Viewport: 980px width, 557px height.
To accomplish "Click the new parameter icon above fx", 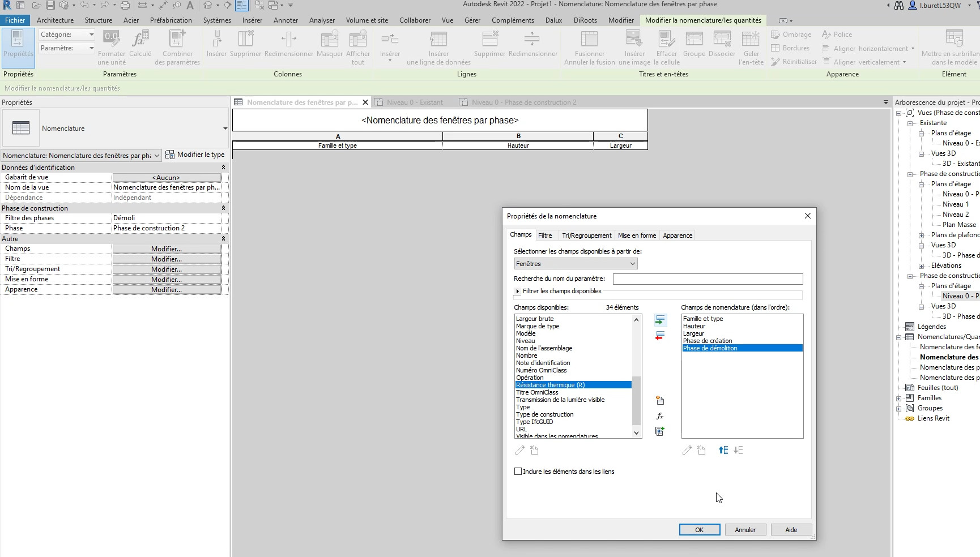I will [x=660, y=401].
